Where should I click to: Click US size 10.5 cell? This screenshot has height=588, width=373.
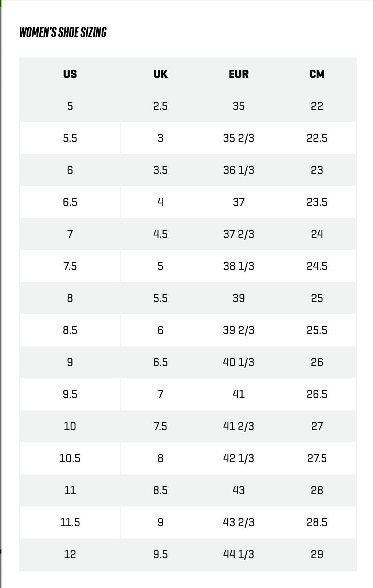[x=70, y=458]
